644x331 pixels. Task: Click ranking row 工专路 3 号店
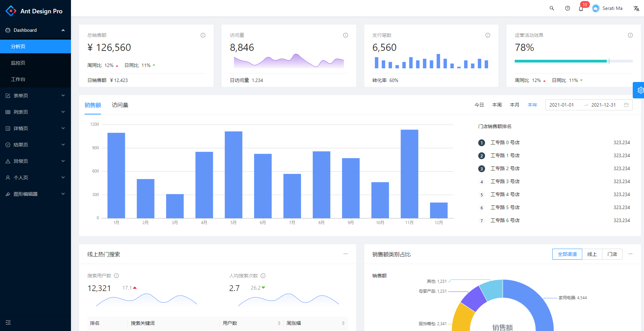(x=554, y=181)
